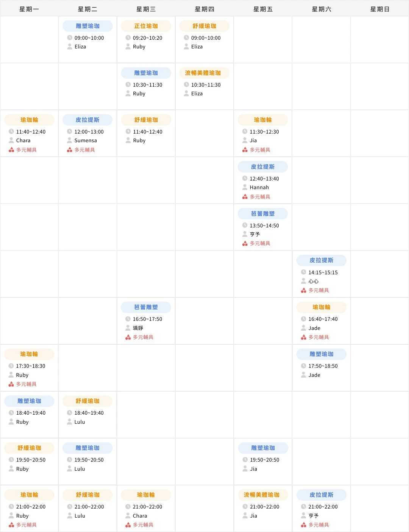Image resolution: width=409 pixels, height=532 pixels.
Task: Open Wednesday's 芭蕾雕塑 16:50 class
Action: [x=146, y=307]
